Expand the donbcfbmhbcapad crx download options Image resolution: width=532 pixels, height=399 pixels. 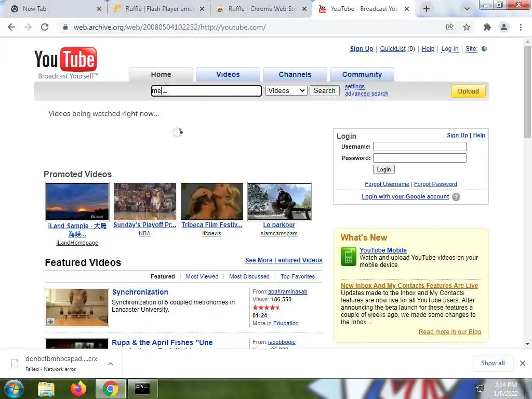[111, 364]
